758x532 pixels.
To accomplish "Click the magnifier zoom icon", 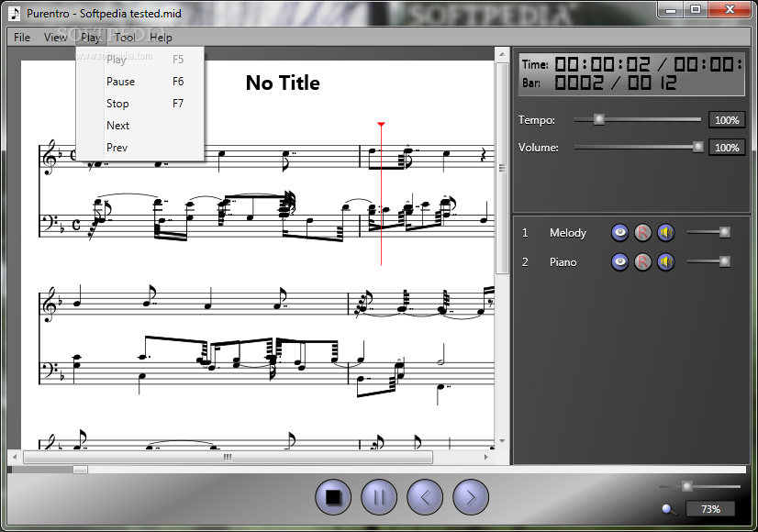I will (x=669, y=509).
